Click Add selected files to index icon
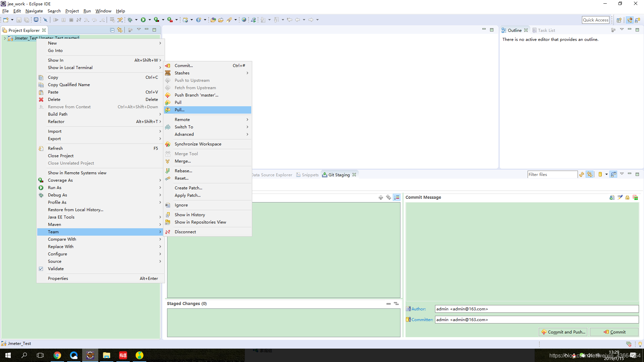This screenshot has width=644, height=362. coord(381,197)
